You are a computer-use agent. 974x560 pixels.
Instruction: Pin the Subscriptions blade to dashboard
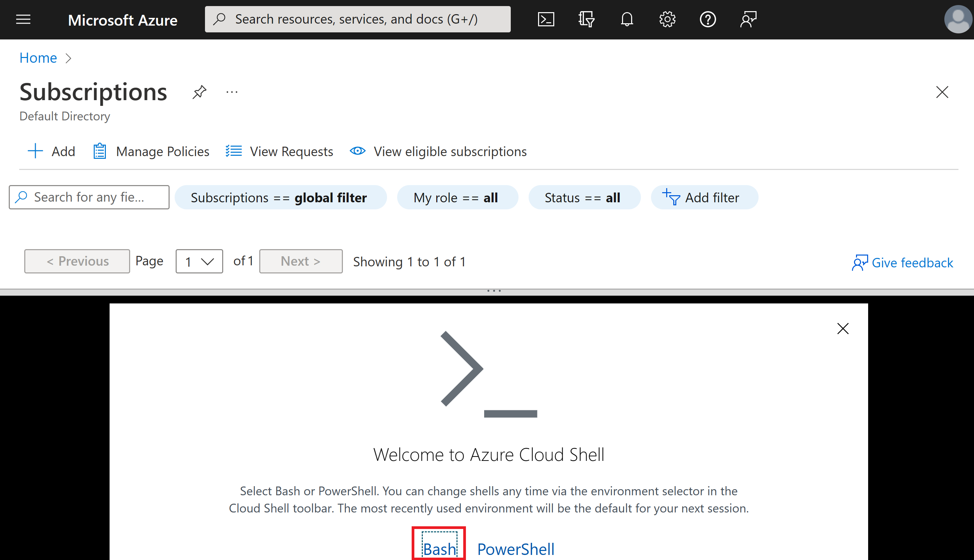(199, 92)
